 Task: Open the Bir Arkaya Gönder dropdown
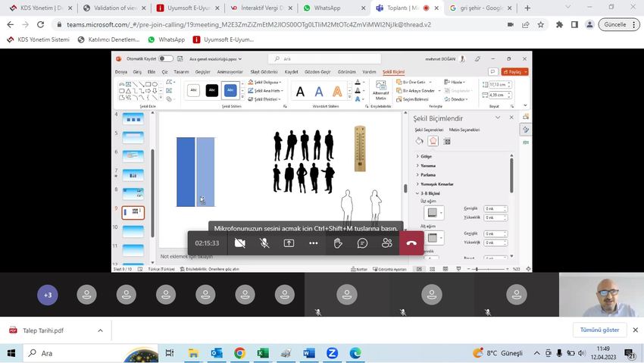click(418, 91)
